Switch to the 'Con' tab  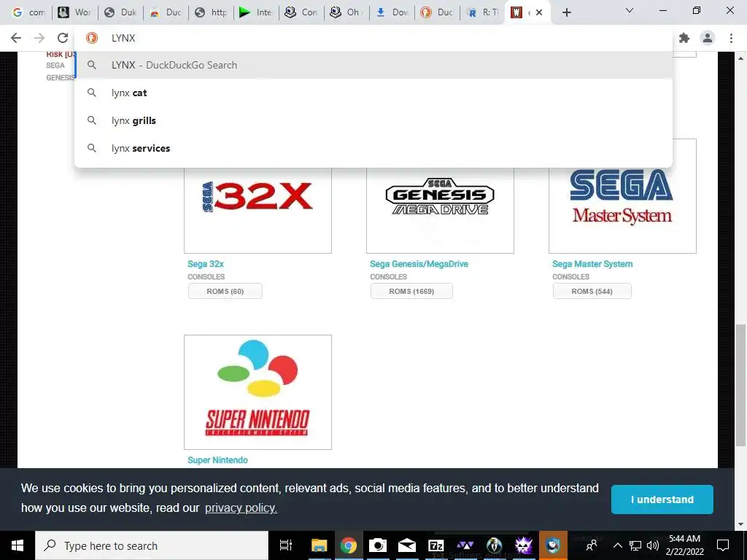click(x=301, y=12)
